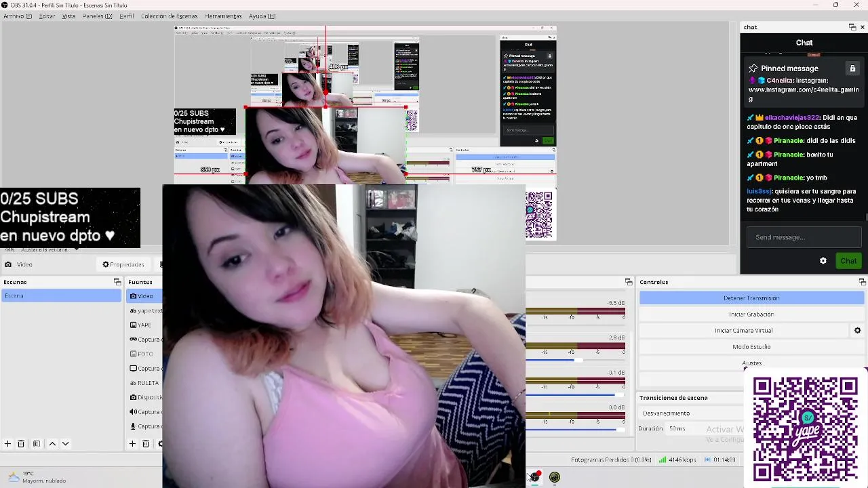This screenshot has width=868, height=488.
Task: Add a new scene with the plus icon
Action: 7,444
